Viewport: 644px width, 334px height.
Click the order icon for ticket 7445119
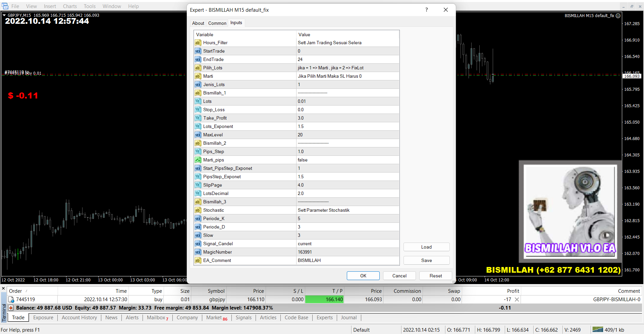coord(11,299)
